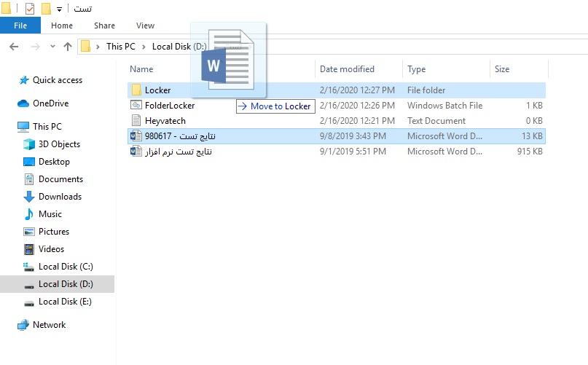Viewport: 588px width, 365px height.
Task: Open the Customize Quick Access Toolbar dropdown
Action: point(59,9)
